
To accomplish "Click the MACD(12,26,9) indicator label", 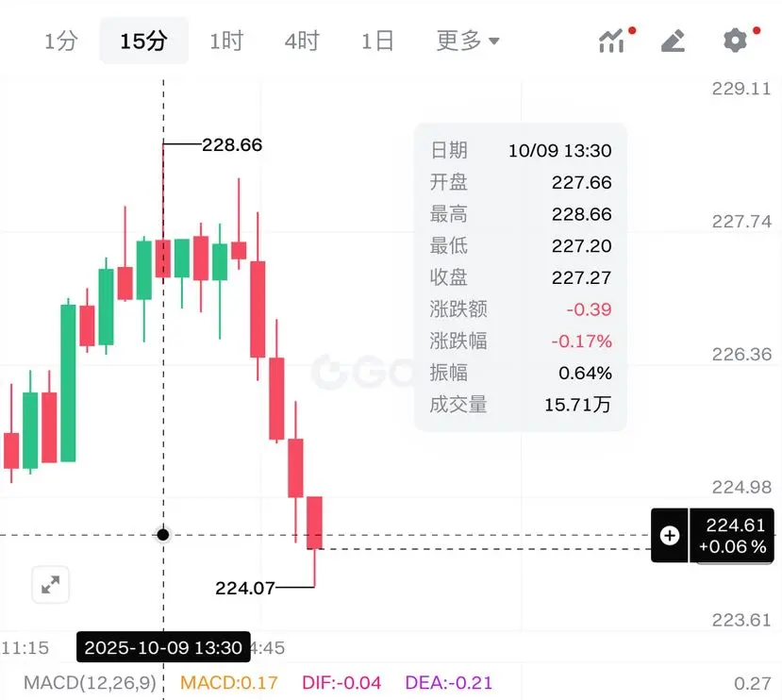I will pos(90,682).
